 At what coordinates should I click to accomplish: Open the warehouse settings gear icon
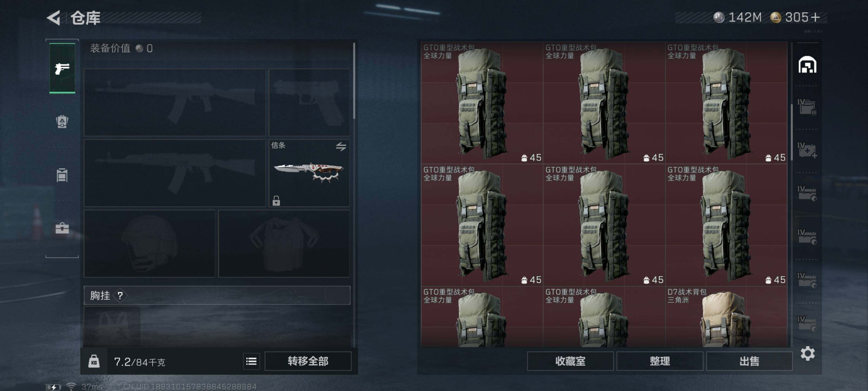(807, 354)
